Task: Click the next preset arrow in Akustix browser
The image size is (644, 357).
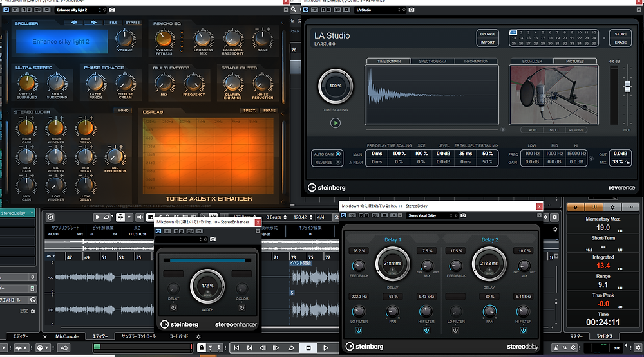Action: coord(93,23)
